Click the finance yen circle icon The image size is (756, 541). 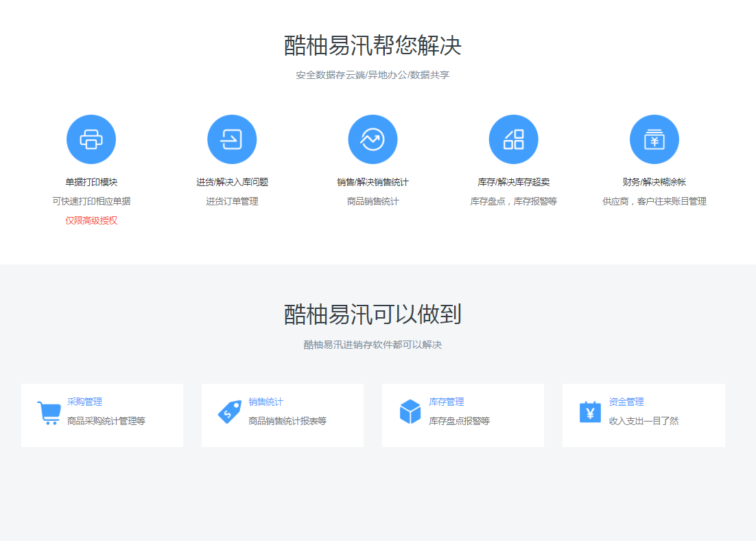pyautogui.click(x=654, y=139)
